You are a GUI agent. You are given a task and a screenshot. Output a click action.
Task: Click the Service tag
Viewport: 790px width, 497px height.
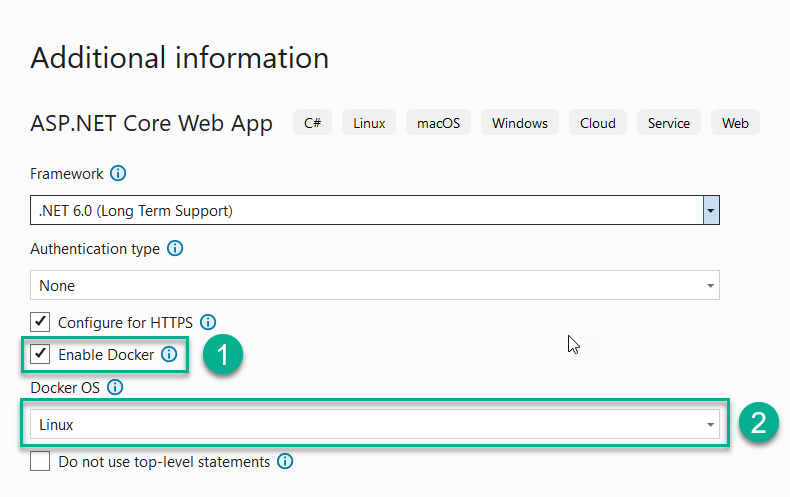click(669, 122)
